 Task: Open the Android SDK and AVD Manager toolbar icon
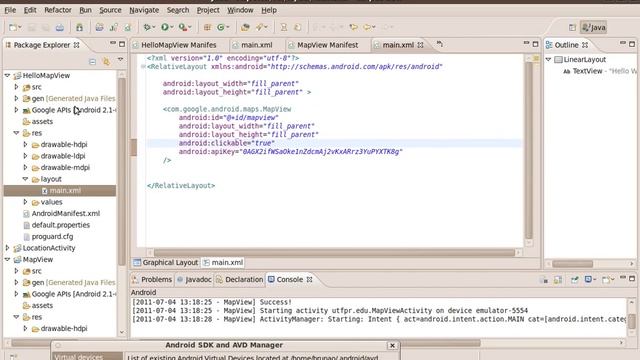[x=79, y=27]
